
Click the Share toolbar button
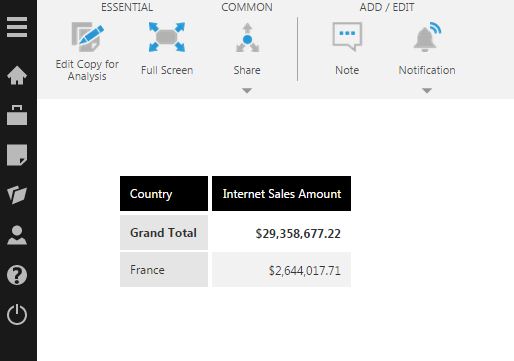tap(247, 49)
